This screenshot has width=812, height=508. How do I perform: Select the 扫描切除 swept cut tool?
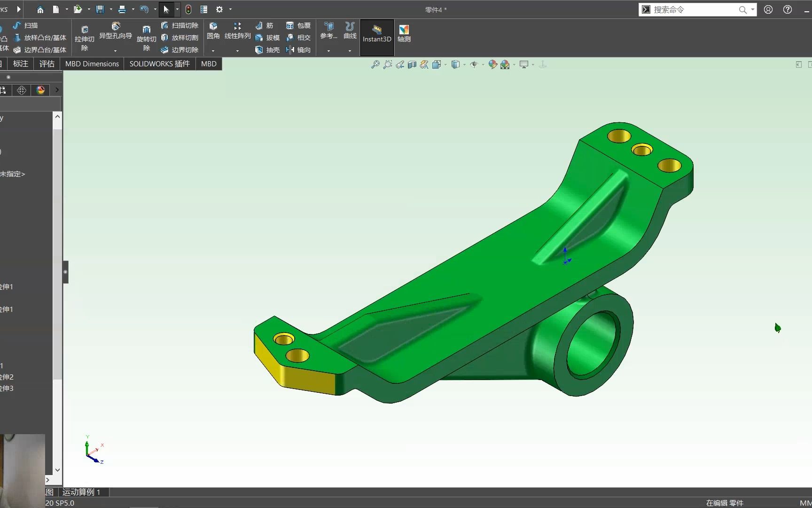(x=180, y=25)
